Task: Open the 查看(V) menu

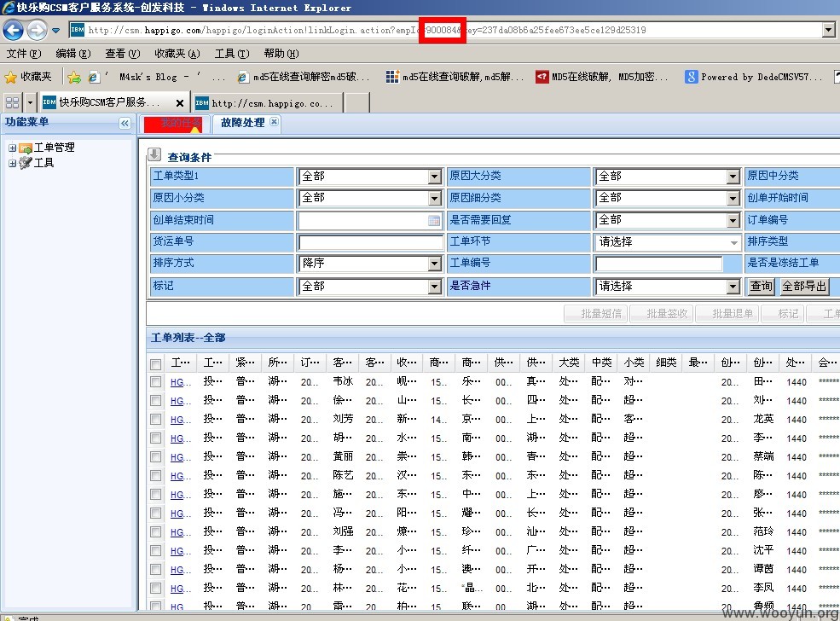Action: (x=123, y=54)
